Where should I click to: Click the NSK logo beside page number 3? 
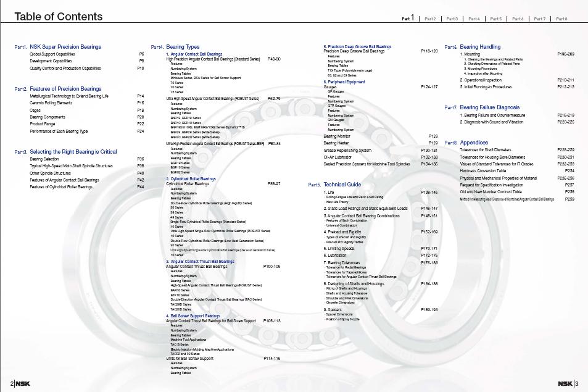point(565,383)
